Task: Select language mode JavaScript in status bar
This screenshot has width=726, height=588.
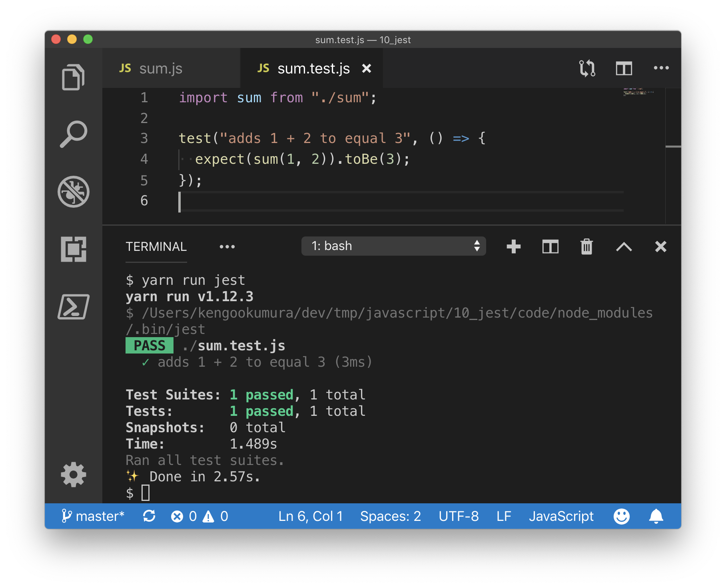Action: [561, 516]
